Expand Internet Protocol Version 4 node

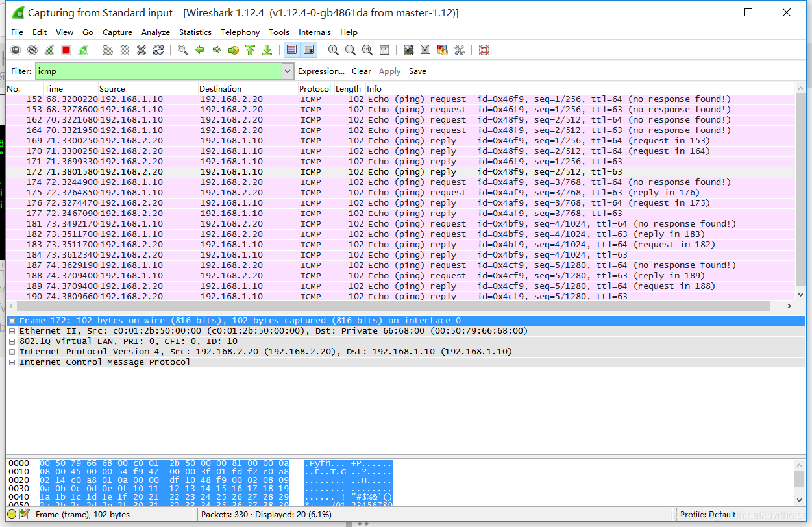click(x=12, y=352)
